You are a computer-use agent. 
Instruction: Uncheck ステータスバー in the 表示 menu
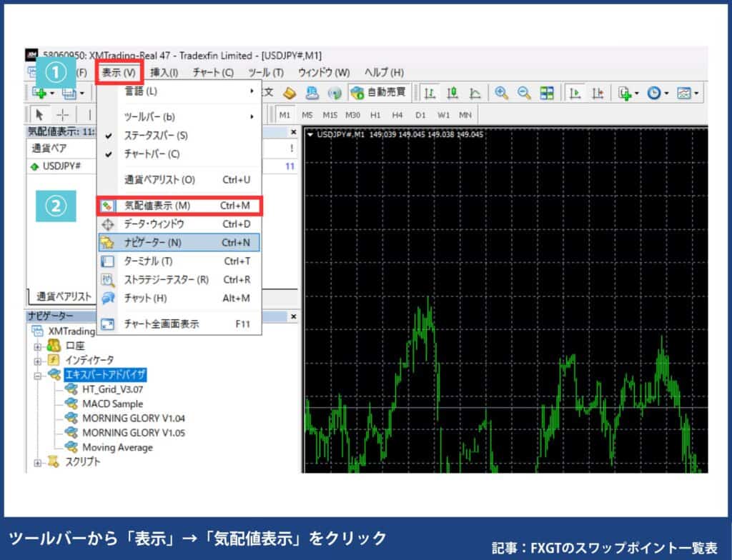[154, 134]
